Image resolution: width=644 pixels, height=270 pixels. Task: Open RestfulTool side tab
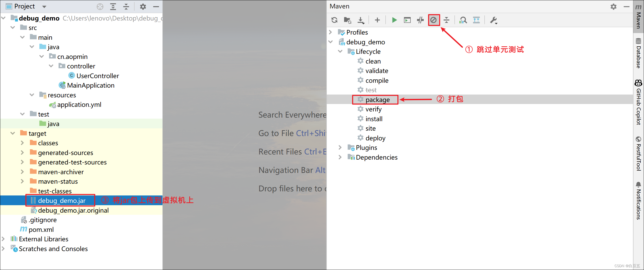click(639, 153)
